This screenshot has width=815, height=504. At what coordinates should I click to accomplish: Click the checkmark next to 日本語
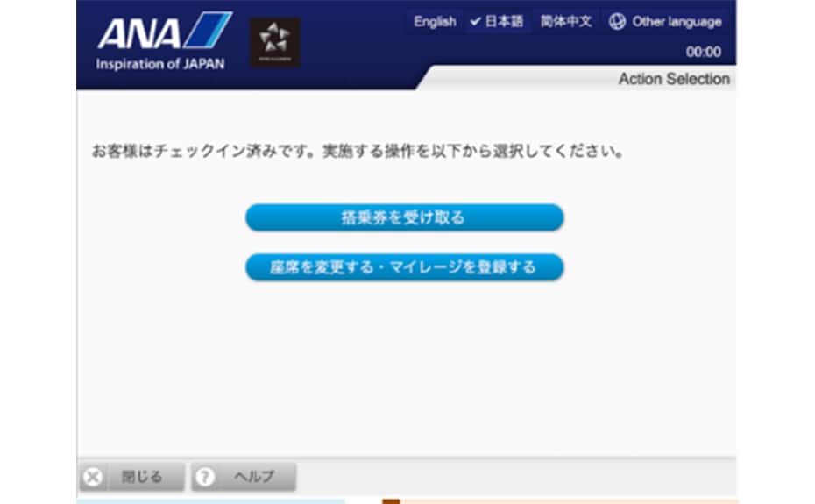pyautogui.click(x=475, y=22)
